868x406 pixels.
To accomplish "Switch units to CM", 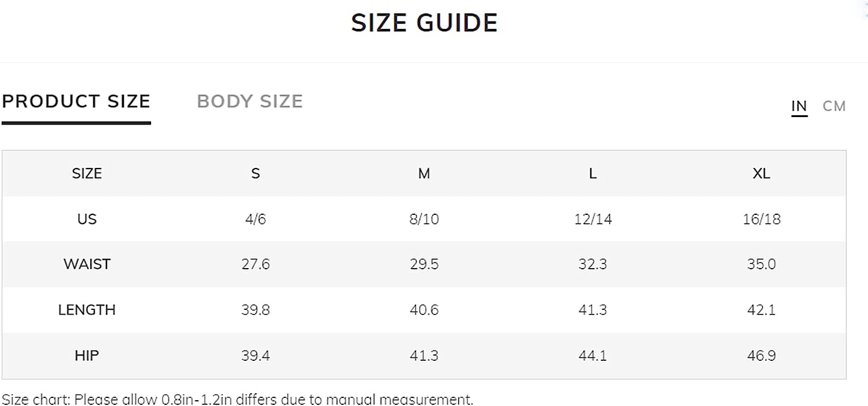I will tap(834, 107).
